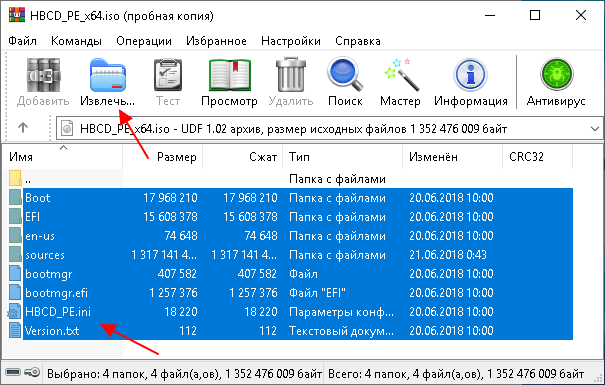This screenshot has height=385, width=605.
Task: Click the disk drive icon in the status bar
Action: click(13, 372)
